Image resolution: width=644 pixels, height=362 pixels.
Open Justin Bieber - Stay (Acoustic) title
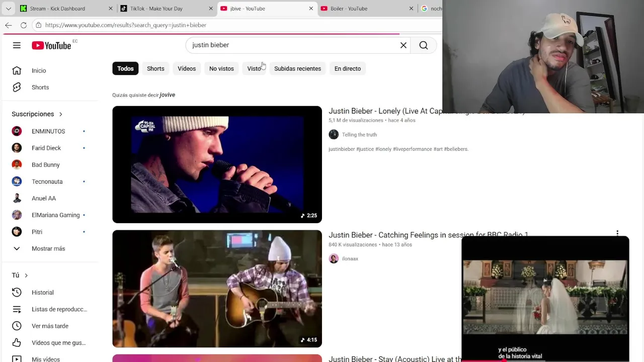tap(395, 358)
